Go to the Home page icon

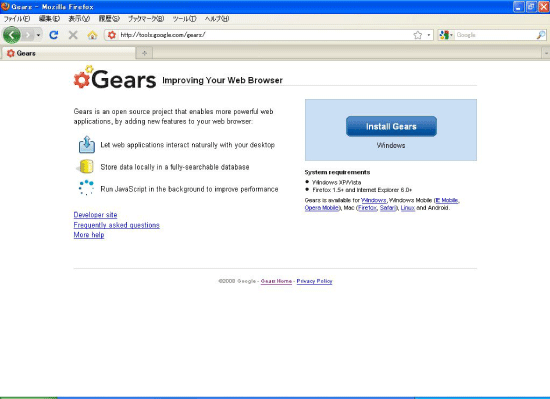[x=92, y=35]
